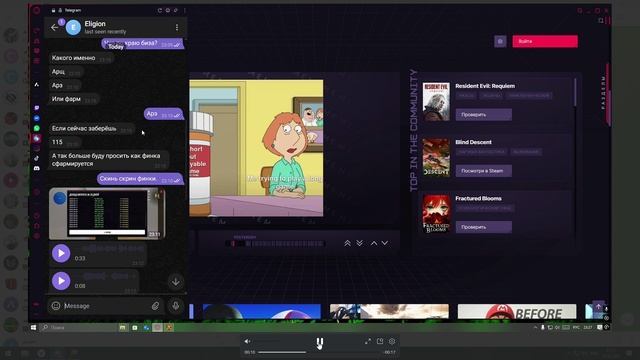Open WhatsApp in the browser sidebar
Screen dimensions: 640x360
pos(37,128)
